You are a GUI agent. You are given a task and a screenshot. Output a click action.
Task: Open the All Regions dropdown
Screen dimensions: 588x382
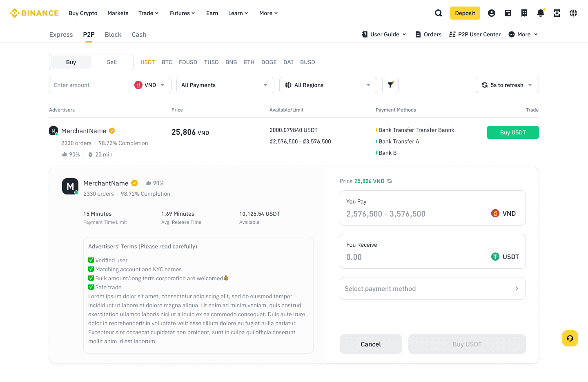coord(328,85)
